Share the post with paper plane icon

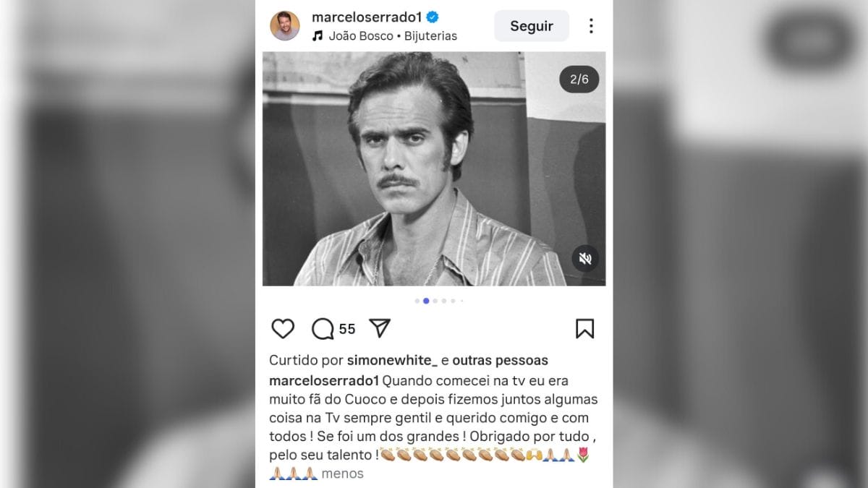pyautogui.click(x=380, y=328)
